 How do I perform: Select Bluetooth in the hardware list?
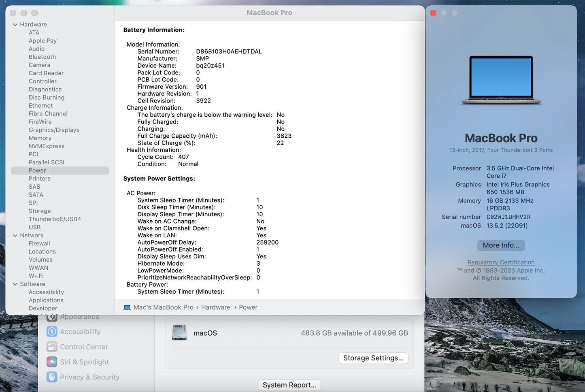coord(42,57)
